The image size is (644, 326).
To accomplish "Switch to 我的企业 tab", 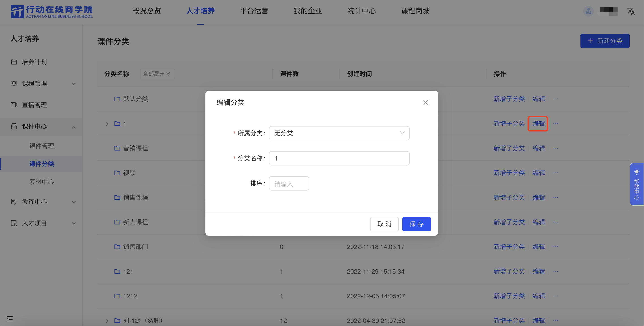I will (308, 11).
